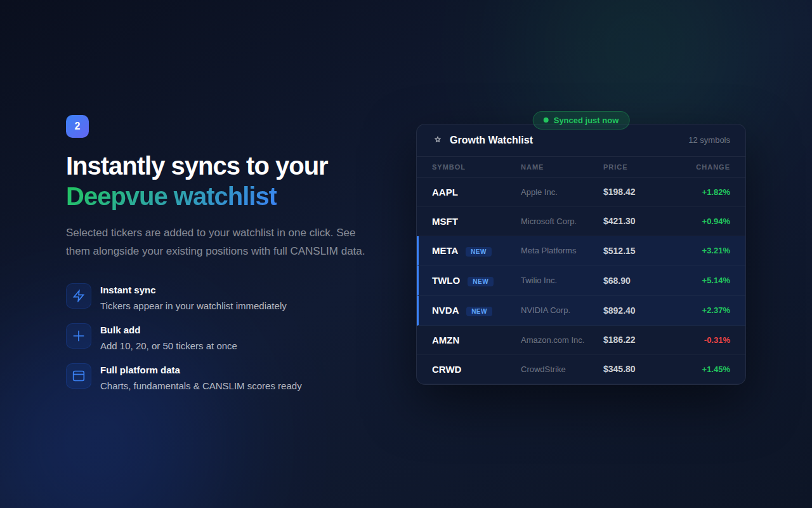Viewport: 812px width, 508px height.
Task: Click the $198.42 price cell
Action: pos(619,192)
